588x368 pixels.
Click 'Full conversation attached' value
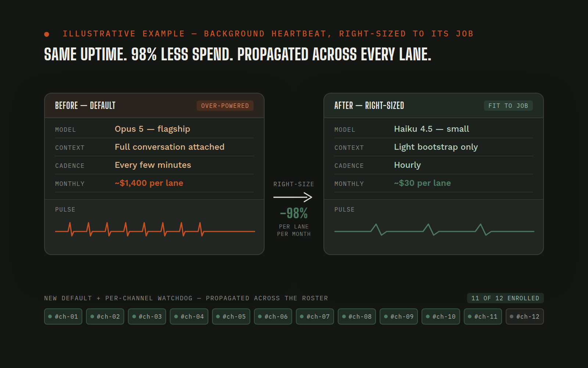(169, 147)
